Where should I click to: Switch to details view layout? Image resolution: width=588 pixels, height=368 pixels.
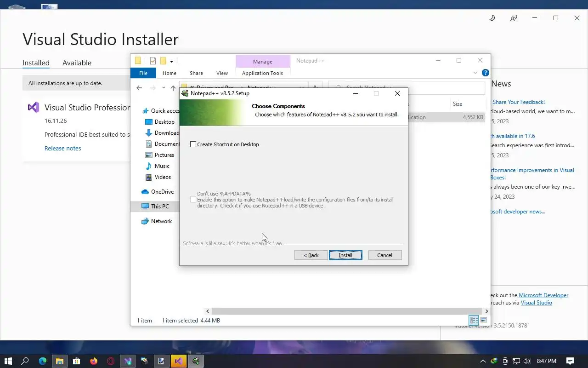pyautogui.click(x=474, y=320)
